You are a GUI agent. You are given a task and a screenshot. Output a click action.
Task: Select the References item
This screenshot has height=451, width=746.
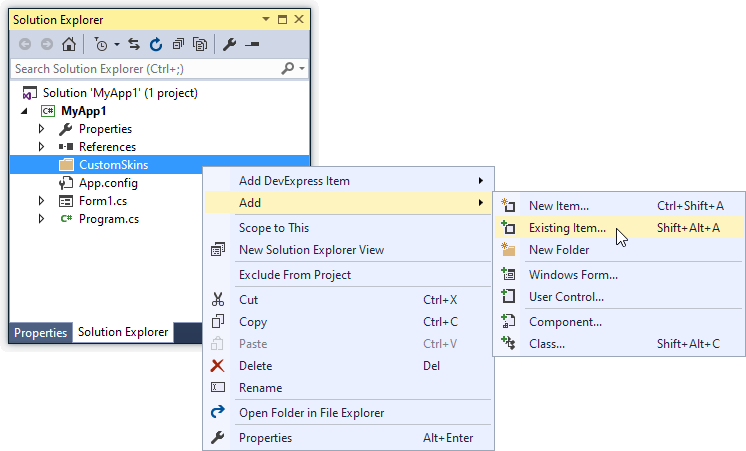[107, 147]
